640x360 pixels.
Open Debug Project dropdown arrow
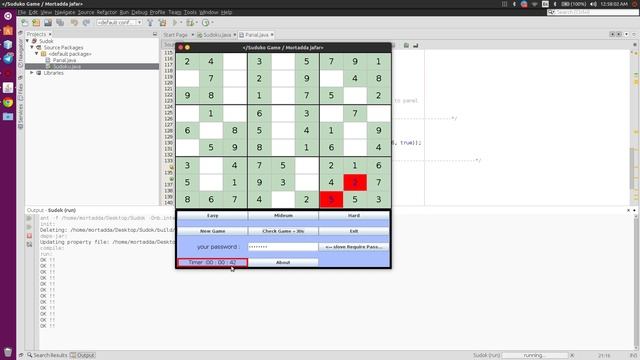pos(196,23)
